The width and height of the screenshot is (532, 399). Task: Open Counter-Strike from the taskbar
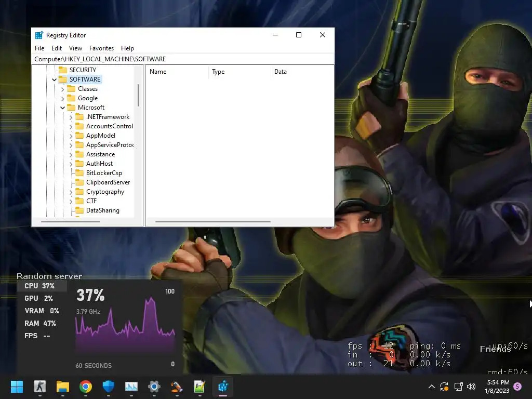39,387
